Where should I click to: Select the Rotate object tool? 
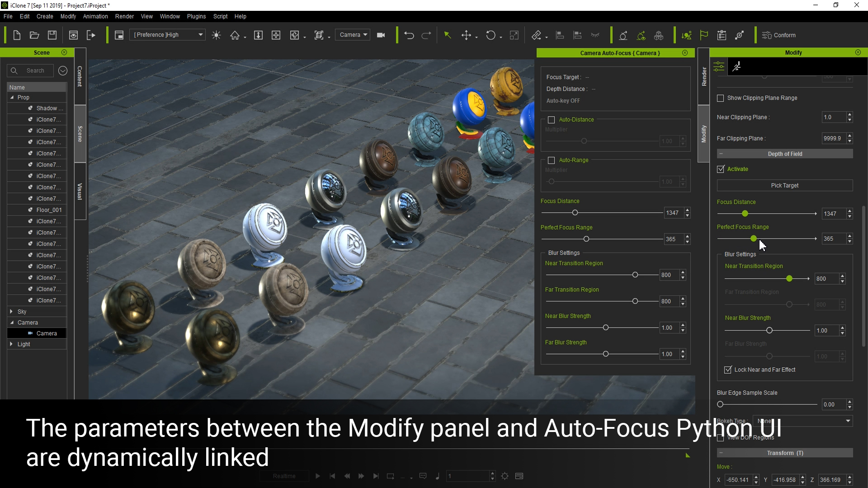(x=491, y=35)
